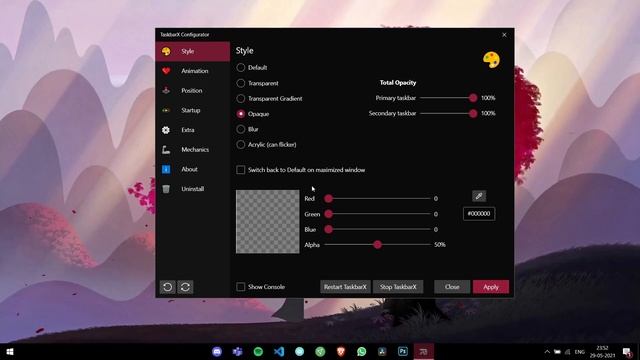The width and height of the screenshot is (640, 360).
Task: Open the Uninstall section
Action: point(192,189)
